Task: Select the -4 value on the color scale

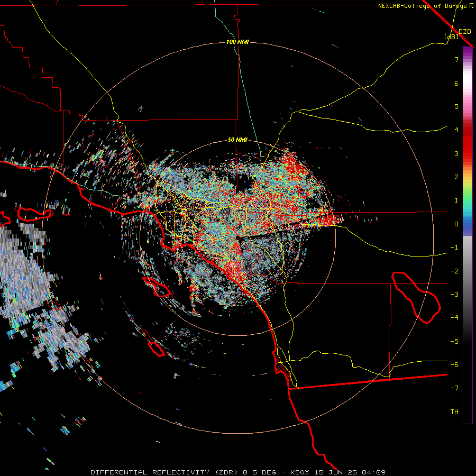Action: coord(454,317)
